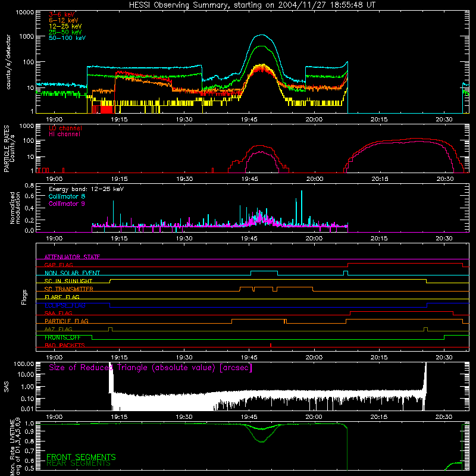Click the 'counts/s/detector' axis label
The width and height of the screenshot is (476, 476).
(8, 62)
